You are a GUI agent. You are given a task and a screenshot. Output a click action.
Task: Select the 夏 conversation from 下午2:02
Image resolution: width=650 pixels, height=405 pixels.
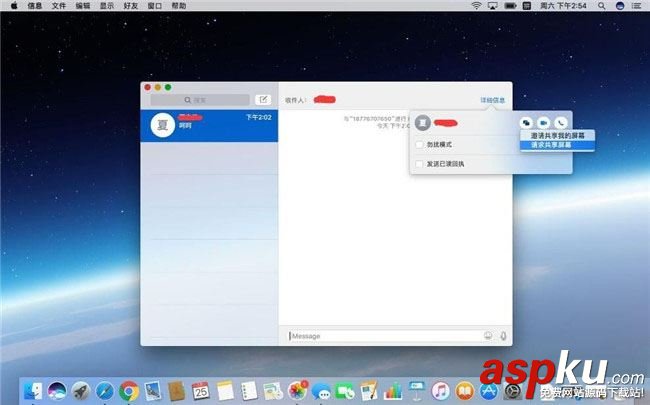coord(209,126)
